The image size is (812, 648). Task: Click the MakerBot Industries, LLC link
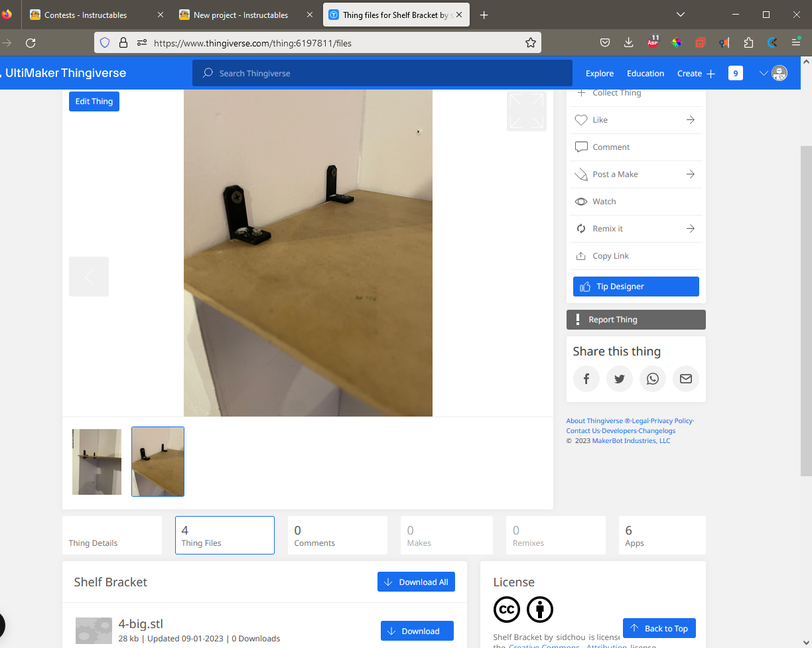pos(631,441)
